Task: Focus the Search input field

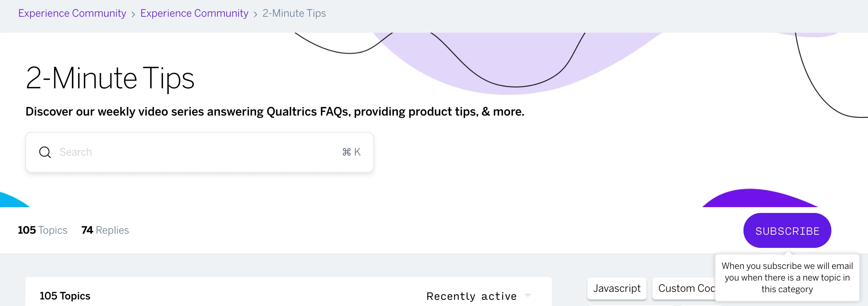Action: 200,152
